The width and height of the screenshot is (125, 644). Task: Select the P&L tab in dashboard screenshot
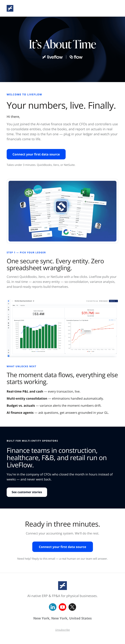point(17,305)
